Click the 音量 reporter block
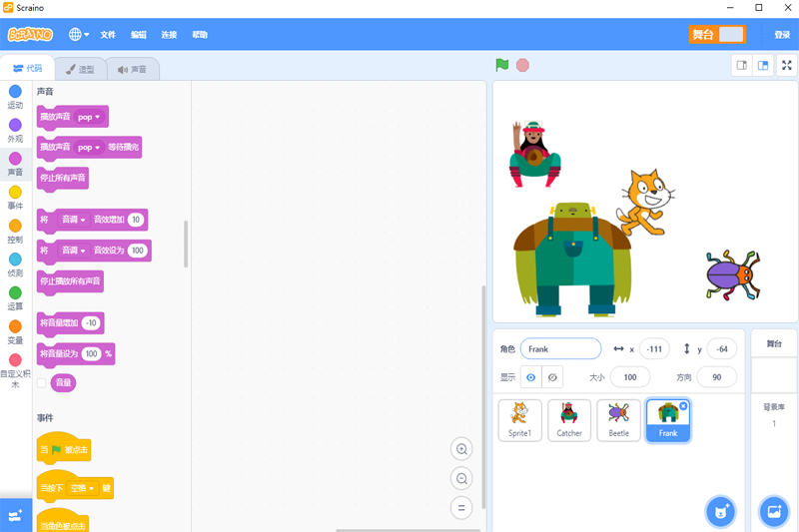The height and width of the screenshot is (532, 799). click(63, 383)
